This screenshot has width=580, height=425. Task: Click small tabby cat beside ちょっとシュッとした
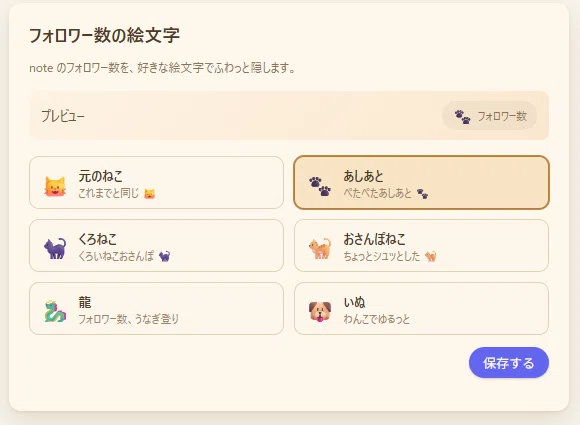tap(431, 256)
